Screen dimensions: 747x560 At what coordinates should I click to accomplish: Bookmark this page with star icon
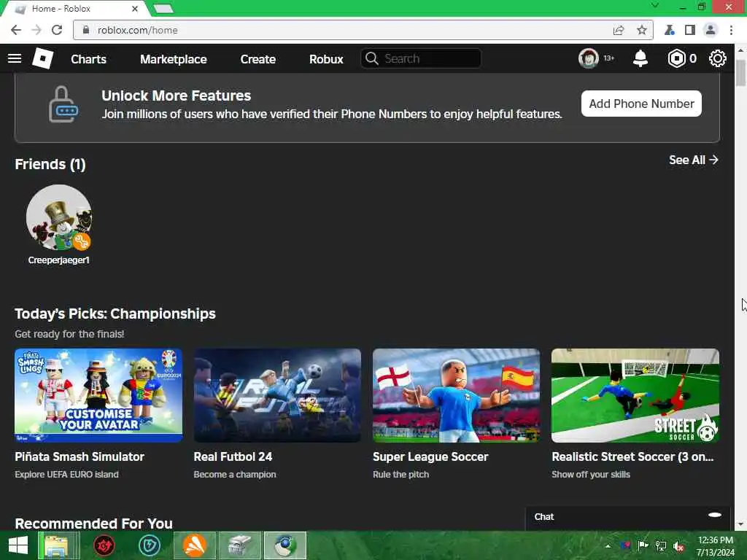pos(642,30)
